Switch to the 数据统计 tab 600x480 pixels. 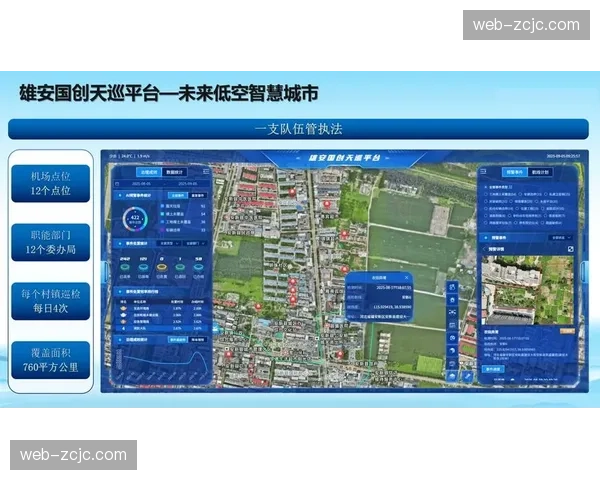(x=174, y=172)
